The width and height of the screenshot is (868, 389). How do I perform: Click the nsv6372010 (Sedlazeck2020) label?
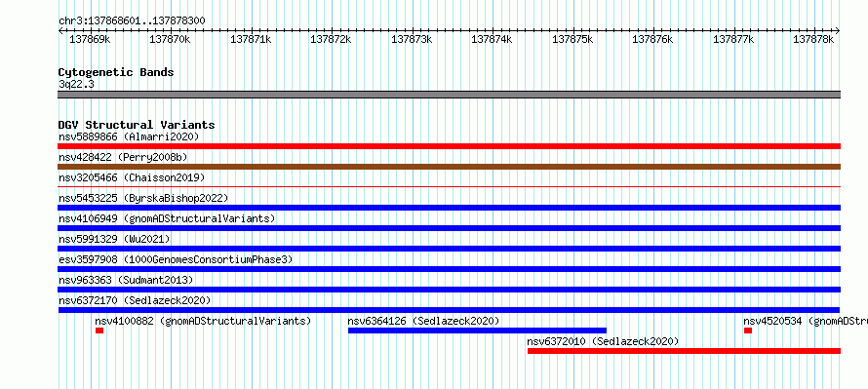pos(603,341)
